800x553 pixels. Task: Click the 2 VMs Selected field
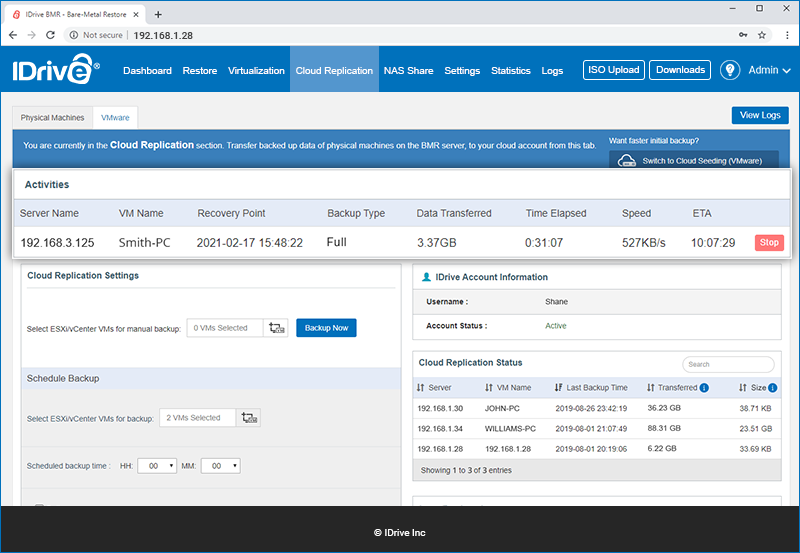197,418
